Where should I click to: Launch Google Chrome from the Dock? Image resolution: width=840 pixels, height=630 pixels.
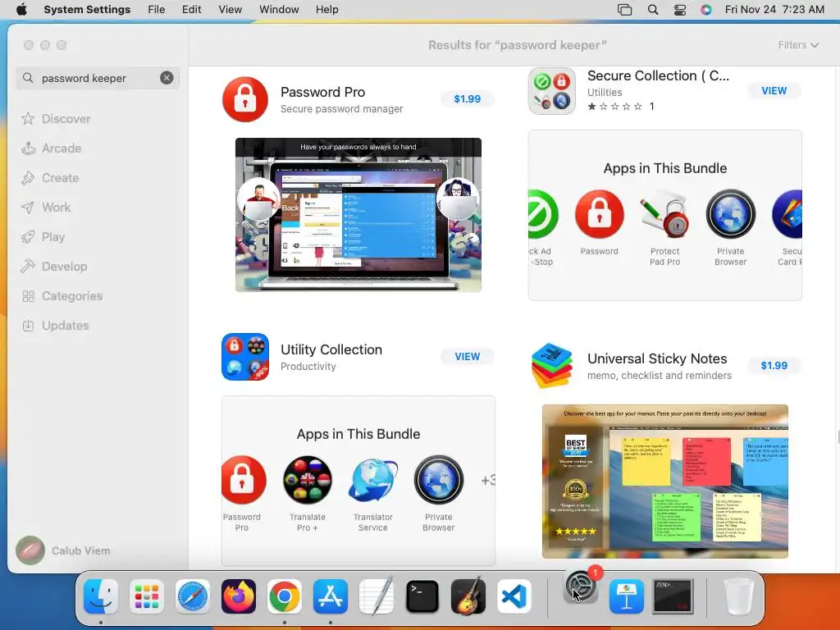pos(285,596)
